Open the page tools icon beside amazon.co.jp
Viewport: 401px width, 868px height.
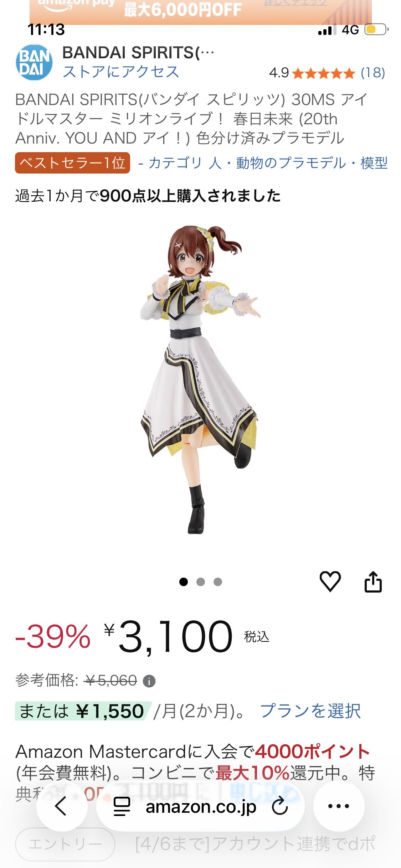[122, 806]
